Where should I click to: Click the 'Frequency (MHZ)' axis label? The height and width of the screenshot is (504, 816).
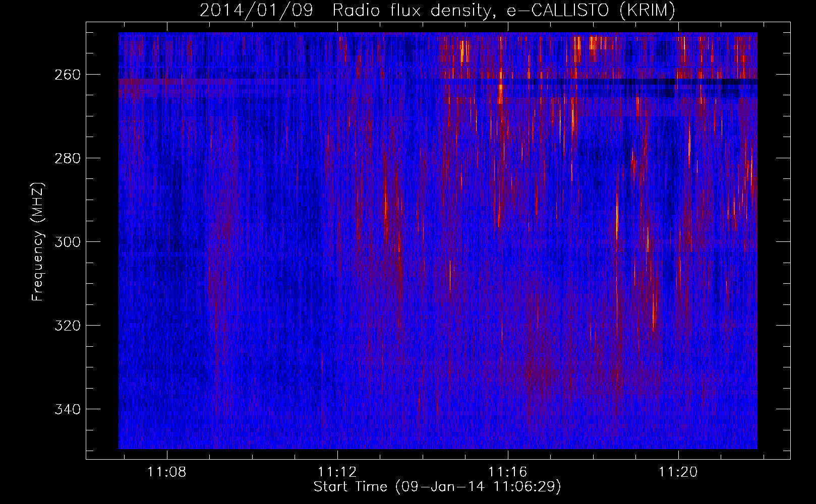pyautogui.click(x=38, y=241)
